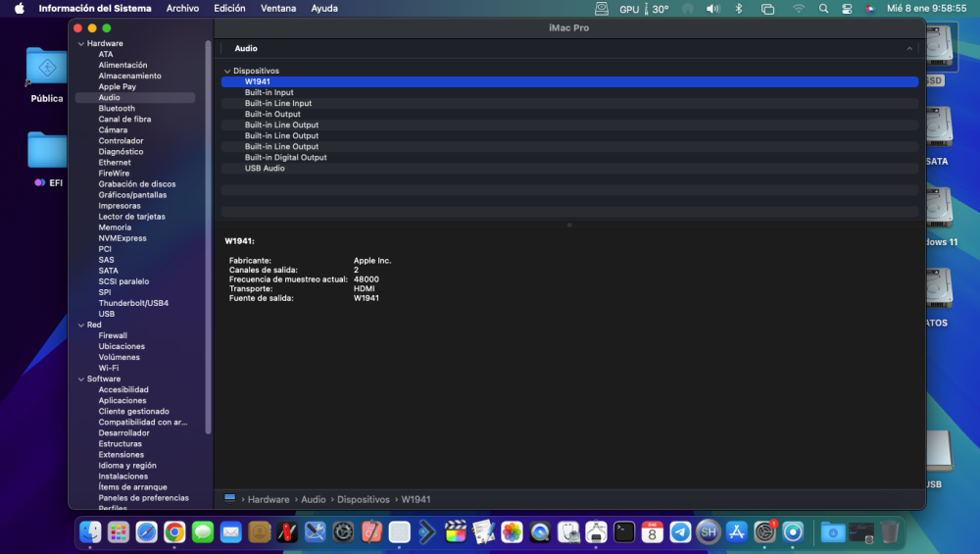Click Audio in the bottom path bar

314,499
